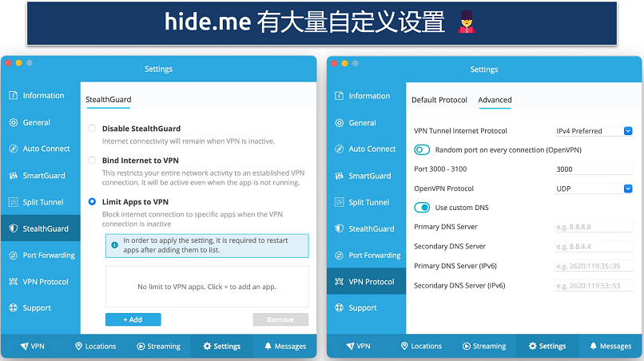The image size is (644, 361).
Task: Select the Split Tunnel icon in left window
Action: pos(13,202)
